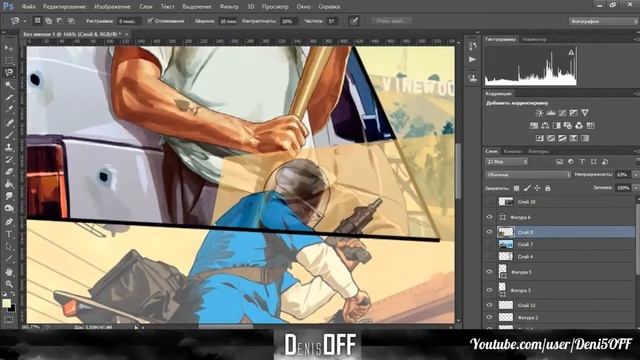Hide the Слой 13 layer
The width and height of the screenshot is (640, 360).
click(x=489, y=305)
